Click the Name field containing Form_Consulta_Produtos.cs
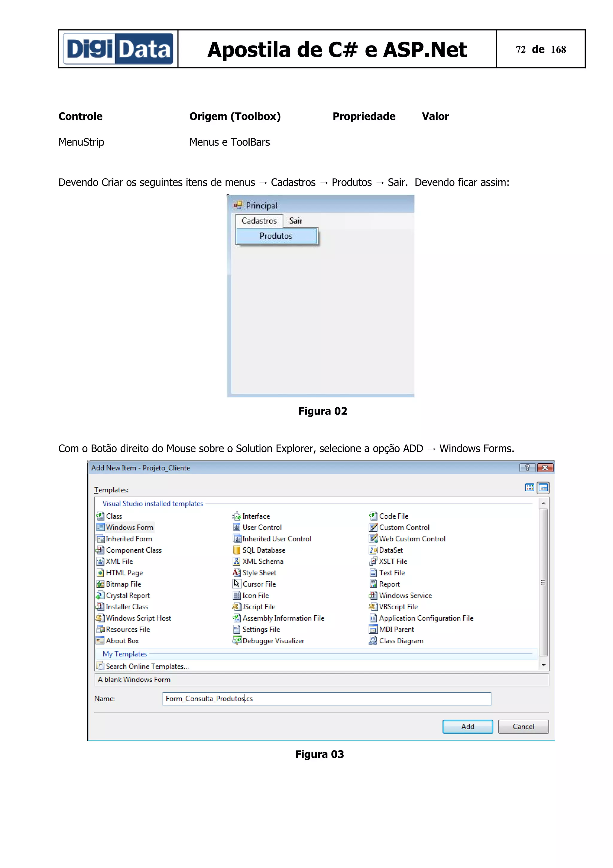Image resolution: width=613 pixels, height=868 pixels. click(x=327, y=699)
